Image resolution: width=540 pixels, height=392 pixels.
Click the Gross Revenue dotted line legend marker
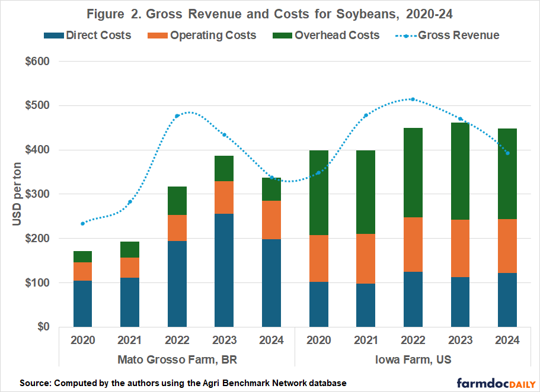click(405, 36)
